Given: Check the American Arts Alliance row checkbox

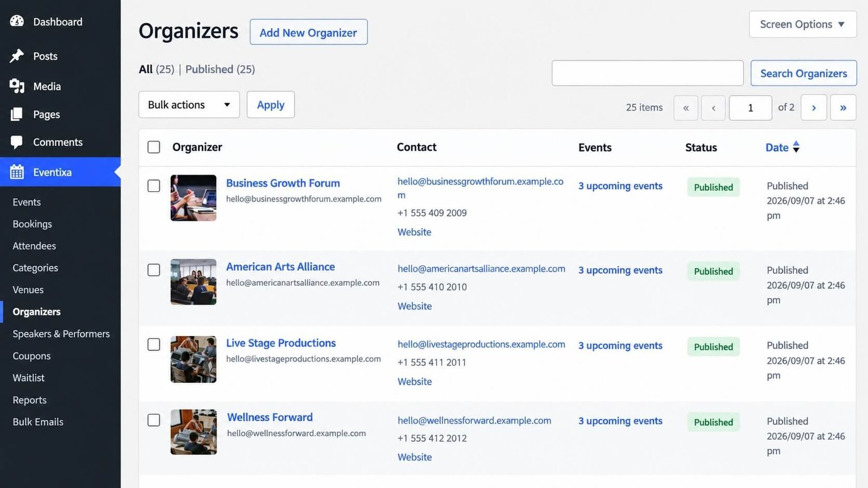Looking at the screenshot, I should coord(154,270).
